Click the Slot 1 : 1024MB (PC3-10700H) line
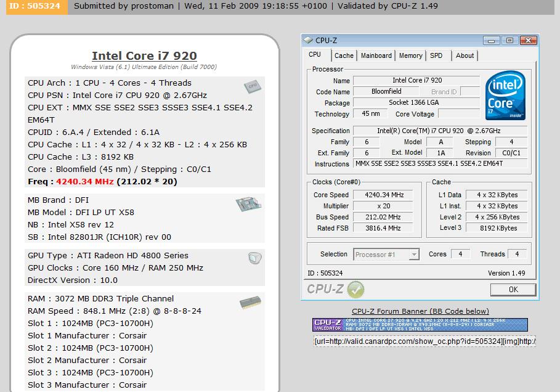 (91, 324)
